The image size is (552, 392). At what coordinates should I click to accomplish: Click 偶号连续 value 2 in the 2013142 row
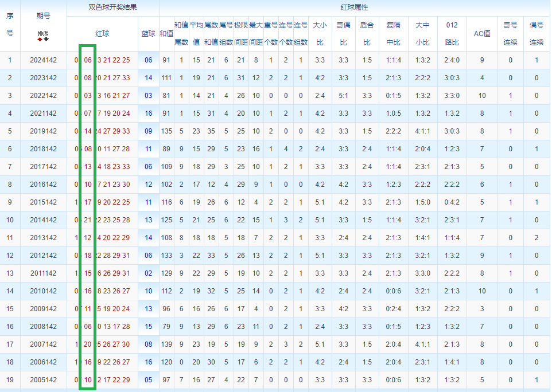(537, 238)
